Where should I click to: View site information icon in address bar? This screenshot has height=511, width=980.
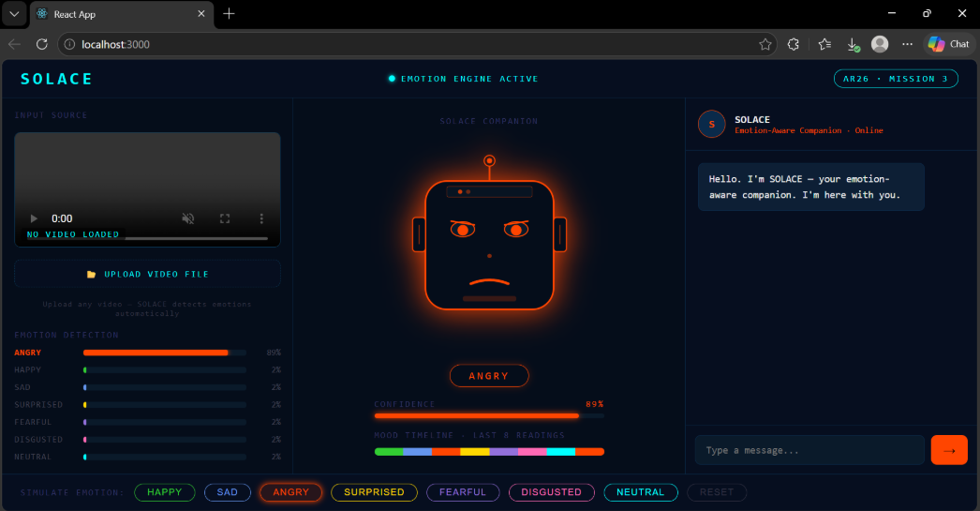point(69,44)
